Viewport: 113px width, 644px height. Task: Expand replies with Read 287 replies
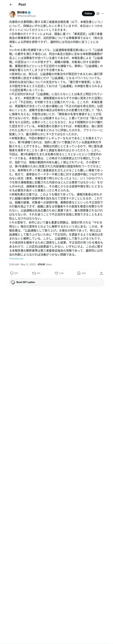pos(56,282)
